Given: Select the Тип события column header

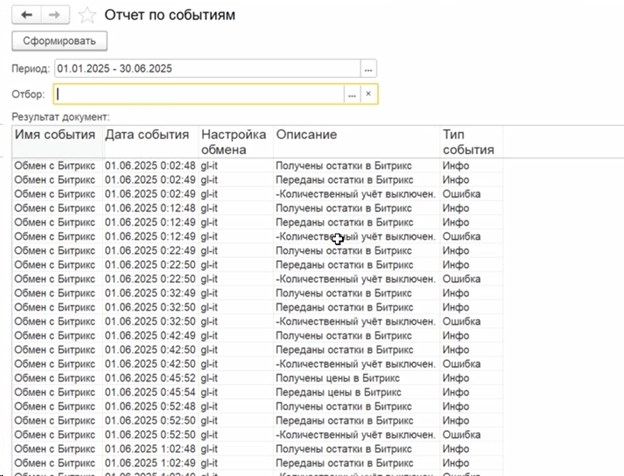Looking at the screenshot, I should (x=467, y=142).
